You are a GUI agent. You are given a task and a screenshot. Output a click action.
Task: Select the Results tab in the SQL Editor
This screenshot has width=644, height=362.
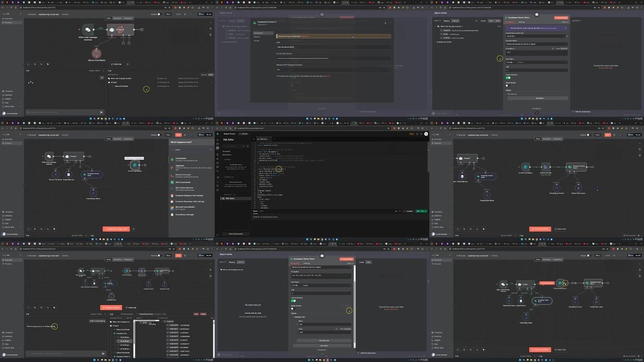[255, 211]
